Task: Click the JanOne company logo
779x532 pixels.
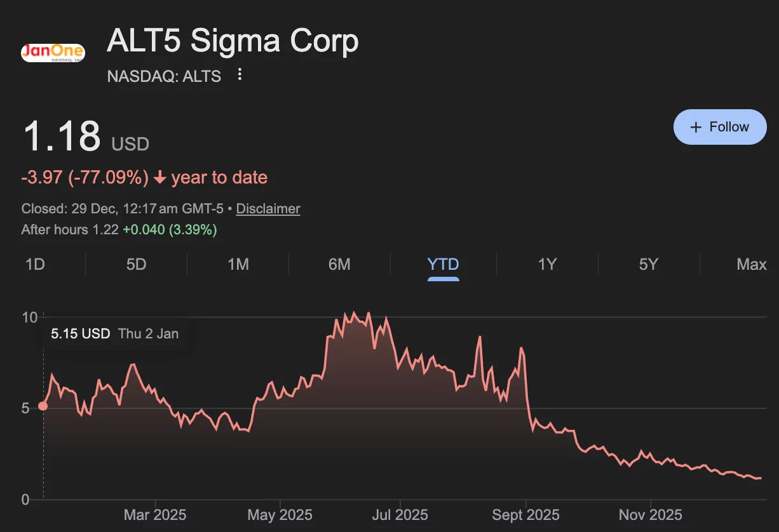Action: [x=53, y=52]
